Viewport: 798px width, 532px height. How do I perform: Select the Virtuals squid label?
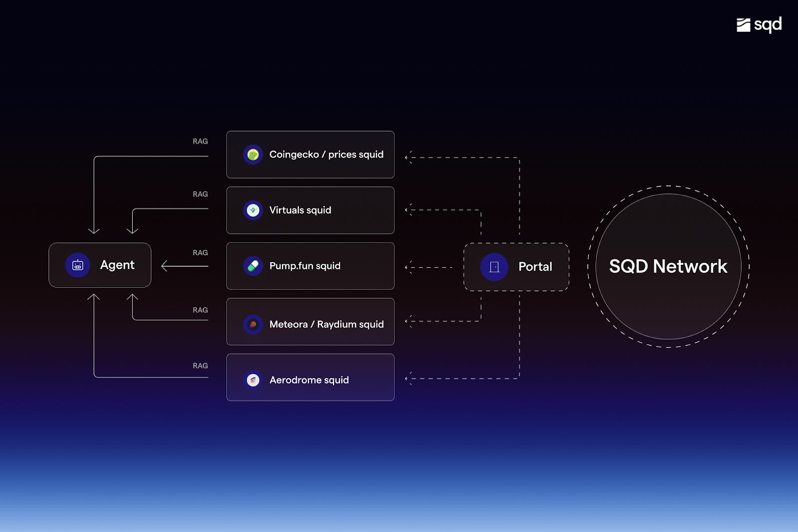(300, 210)
